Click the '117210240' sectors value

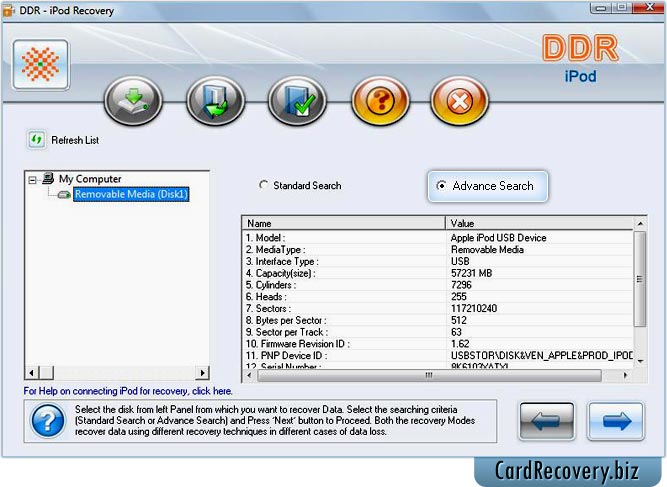pos(474,308)
